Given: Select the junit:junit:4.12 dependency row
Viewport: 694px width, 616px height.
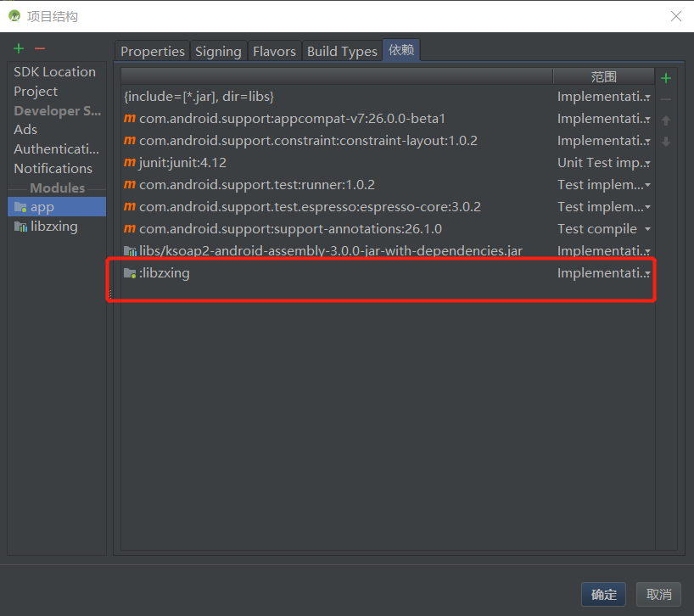Looking at the screenshot, I should (x=388, y=163).
